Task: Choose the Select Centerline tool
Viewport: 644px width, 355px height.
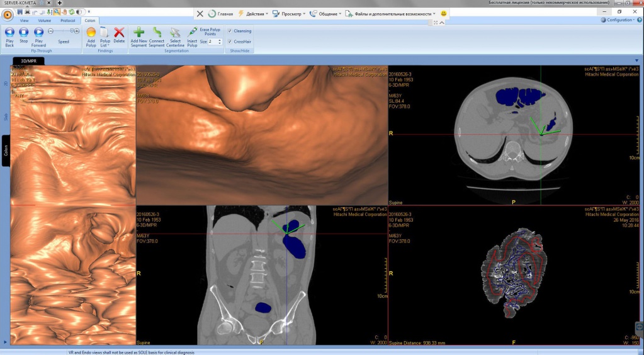Action: coord(175,33)
